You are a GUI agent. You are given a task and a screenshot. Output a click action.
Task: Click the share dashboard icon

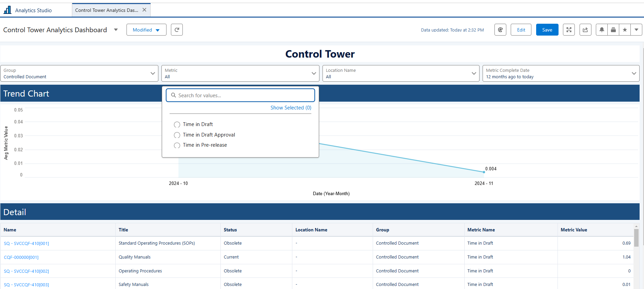pos(585,30)
